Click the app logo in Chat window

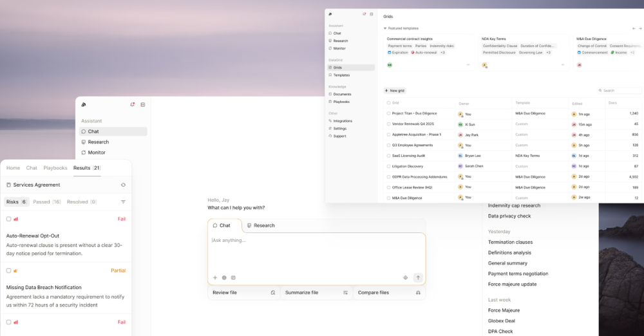click(84, 105)
